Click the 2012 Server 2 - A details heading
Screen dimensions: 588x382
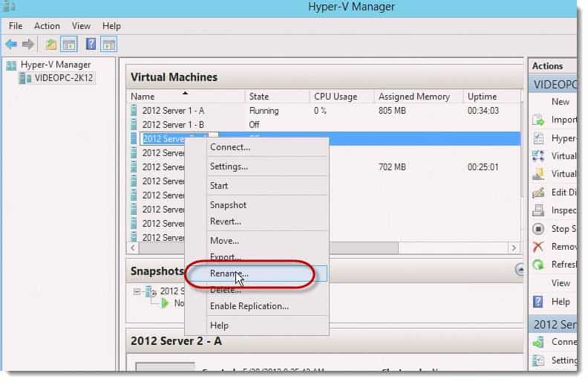point(176,341)
